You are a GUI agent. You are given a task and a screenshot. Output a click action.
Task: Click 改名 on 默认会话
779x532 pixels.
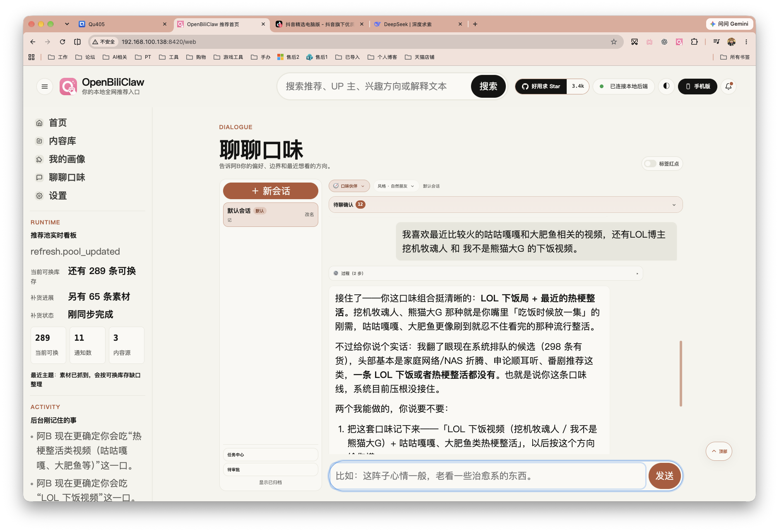point(309,214)
